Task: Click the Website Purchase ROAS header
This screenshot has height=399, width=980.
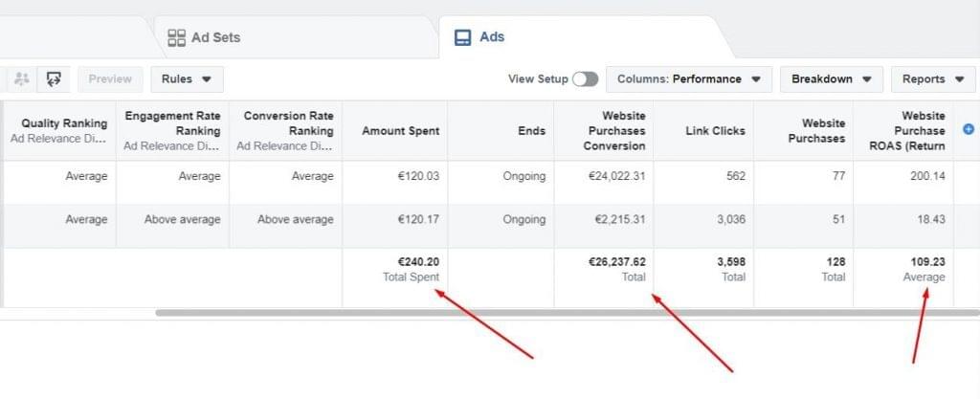Action: 923,131
